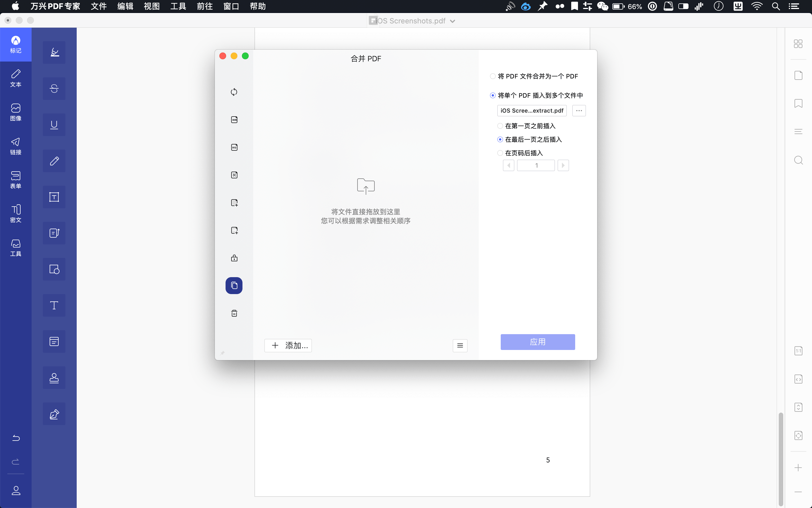Select the underline U tool
This screenshot has height=508, width=812.
coord(54,125)
